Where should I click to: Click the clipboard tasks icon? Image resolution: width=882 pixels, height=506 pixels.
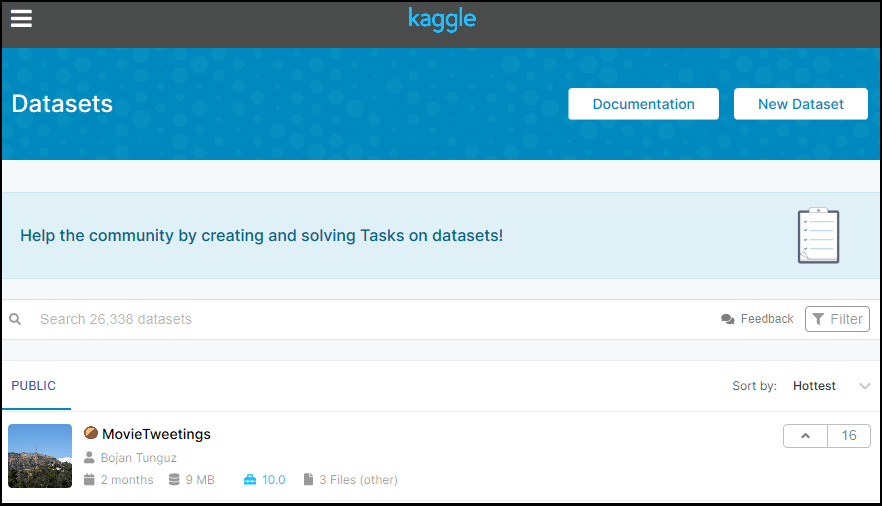point(818,236)
